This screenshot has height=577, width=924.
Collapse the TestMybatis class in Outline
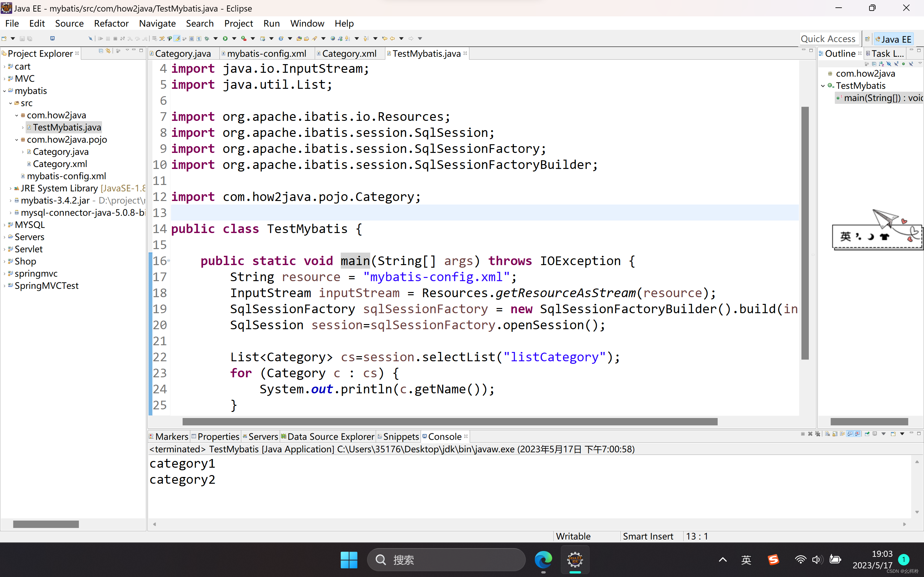tap(823, 86)
